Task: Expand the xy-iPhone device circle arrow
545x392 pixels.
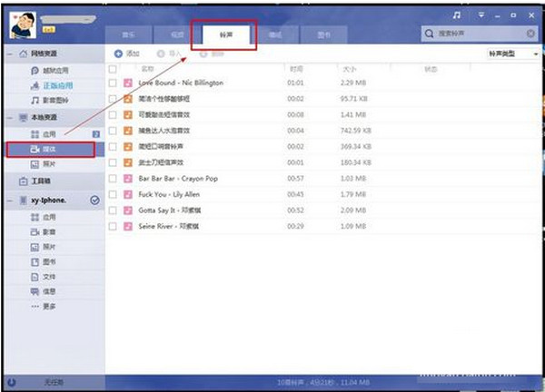Action: coord(95,200)
